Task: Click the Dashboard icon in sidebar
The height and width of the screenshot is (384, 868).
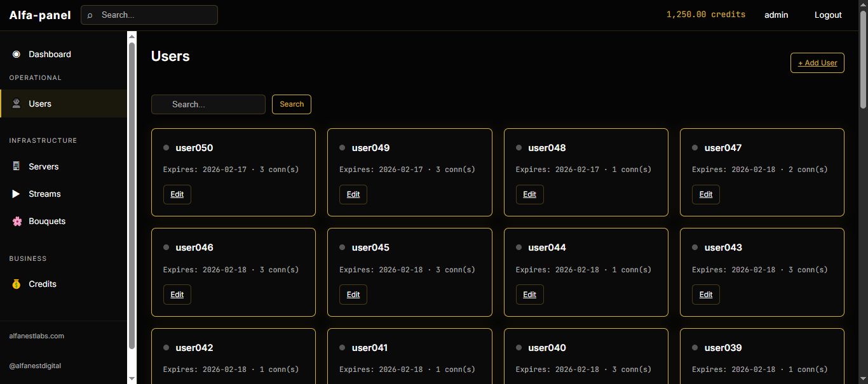Action: click(x=17, y=55)
